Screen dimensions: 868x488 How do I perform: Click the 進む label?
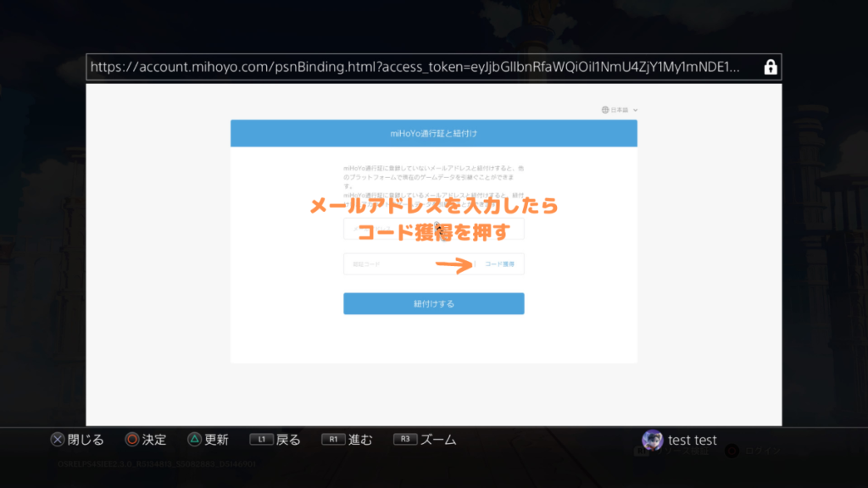[x=360, y=440]
